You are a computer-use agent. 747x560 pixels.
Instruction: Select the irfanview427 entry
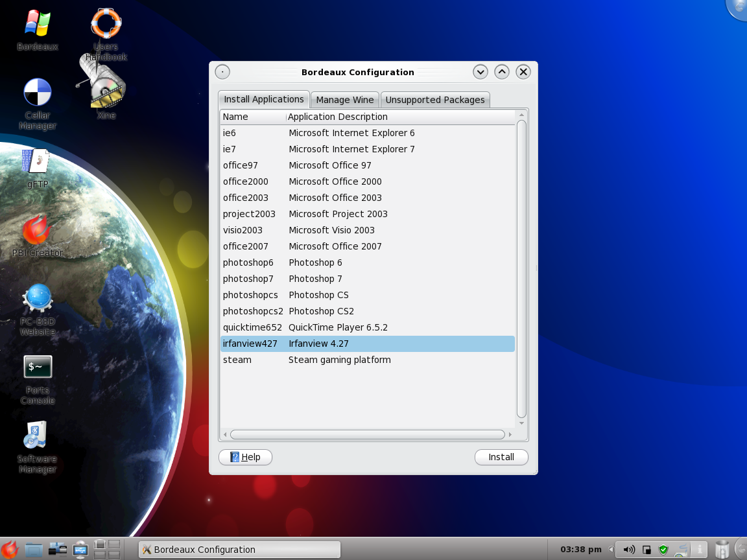tap(367, 344)
